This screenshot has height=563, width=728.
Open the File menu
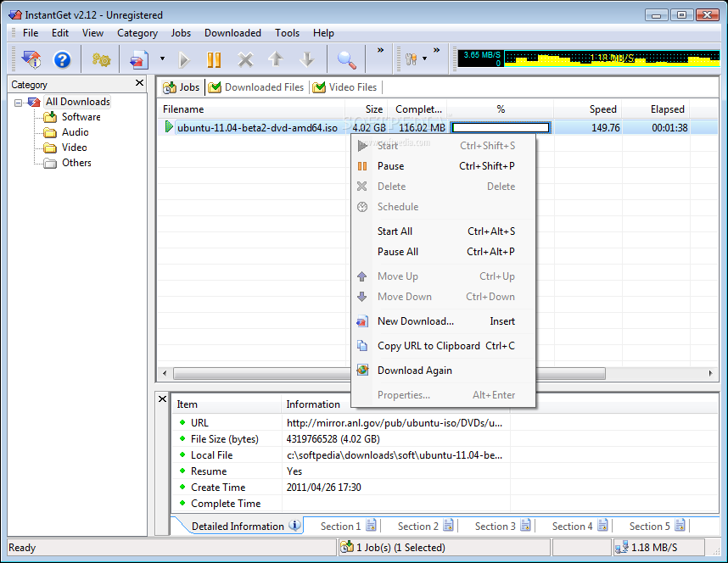(x=31, y=33)
